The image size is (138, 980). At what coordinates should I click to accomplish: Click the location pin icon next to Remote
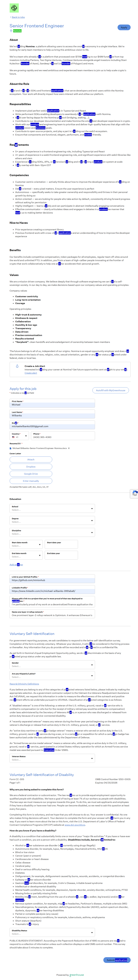[11, 31]
